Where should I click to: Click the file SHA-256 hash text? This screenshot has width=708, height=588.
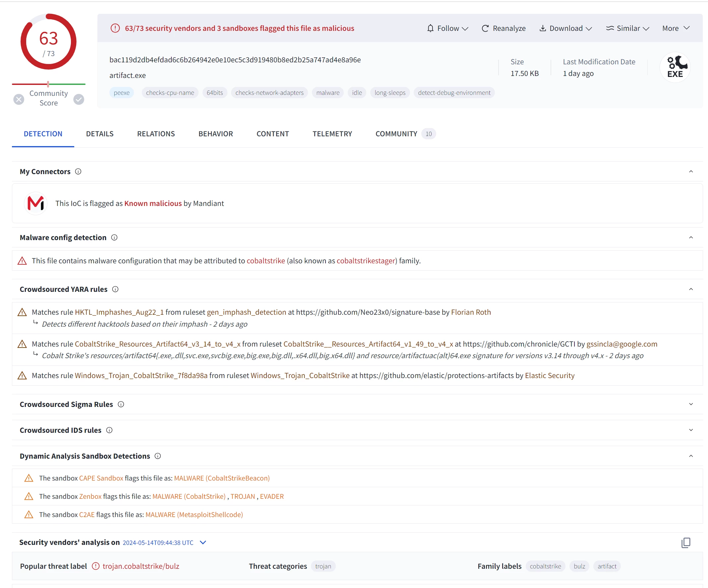click(x=235, y=60)
